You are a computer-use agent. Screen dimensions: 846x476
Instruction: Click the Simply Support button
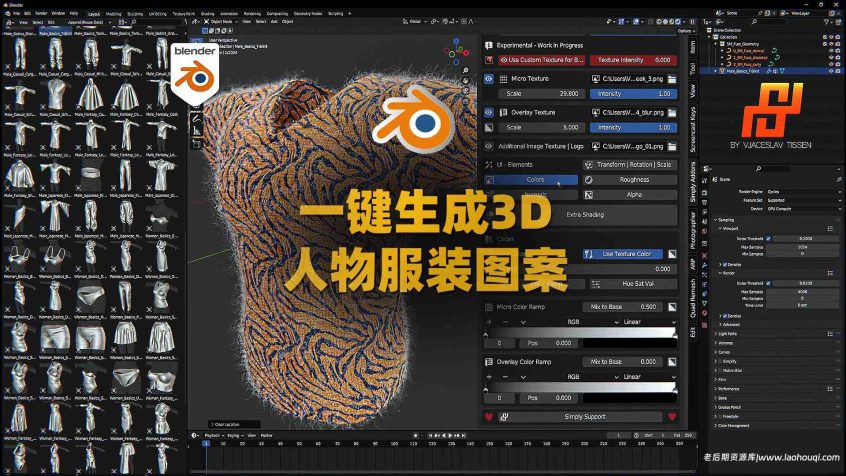click(581, 417)
